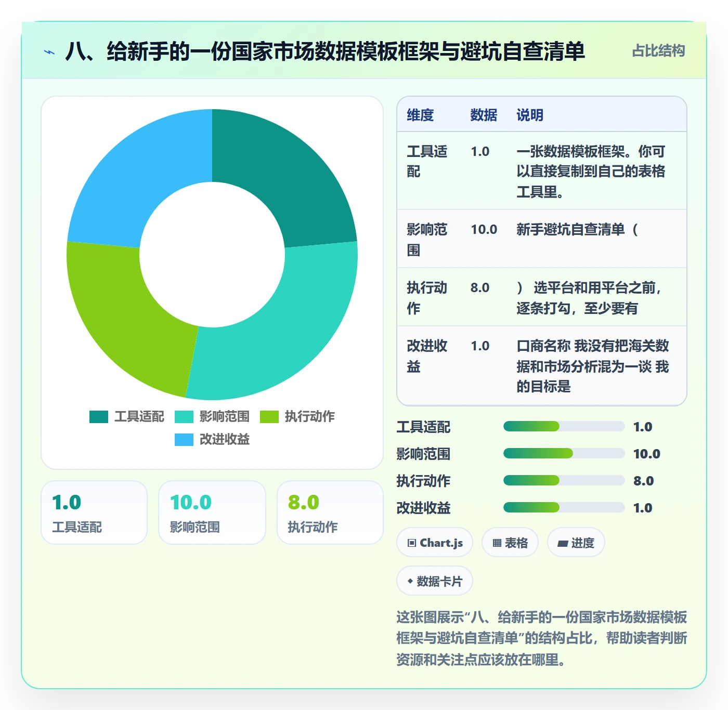The width and height of the screenshot is (728, 710).
Task: Click the 10.0 value beside the progress bars
Action: tap(647, 454)
